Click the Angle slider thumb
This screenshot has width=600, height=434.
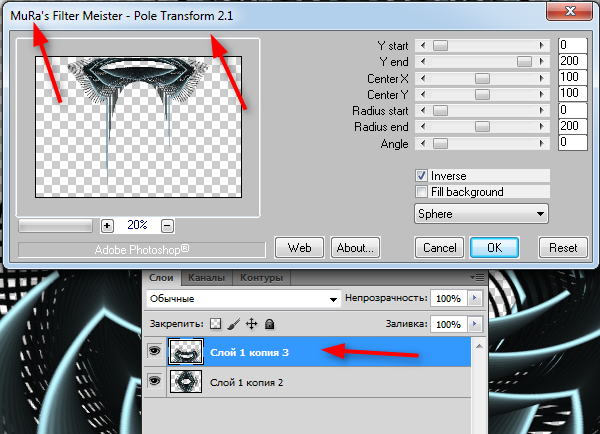coord(440,144)
